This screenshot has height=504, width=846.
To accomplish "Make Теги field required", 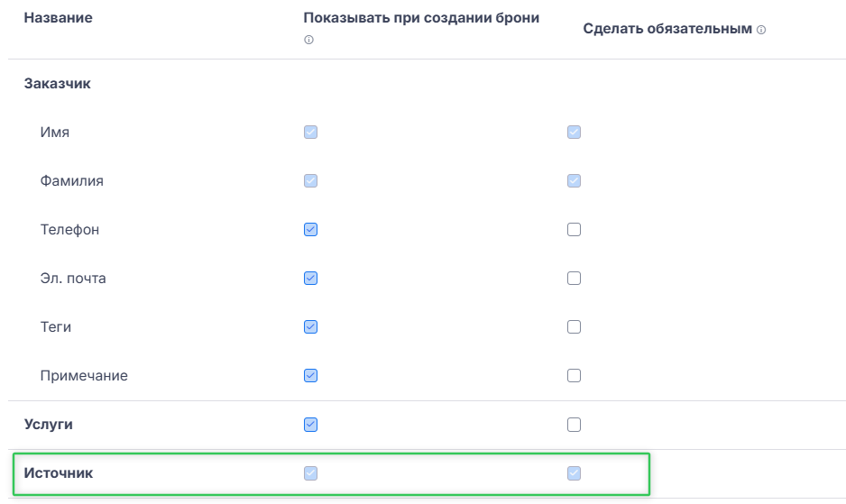I will [x=574, y=327].
